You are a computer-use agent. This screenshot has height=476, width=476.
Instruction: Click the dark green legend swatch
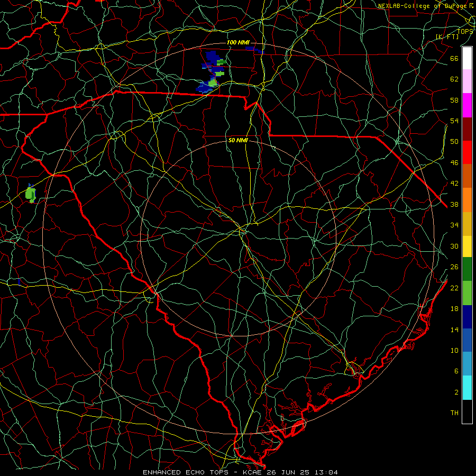(467, 269)
